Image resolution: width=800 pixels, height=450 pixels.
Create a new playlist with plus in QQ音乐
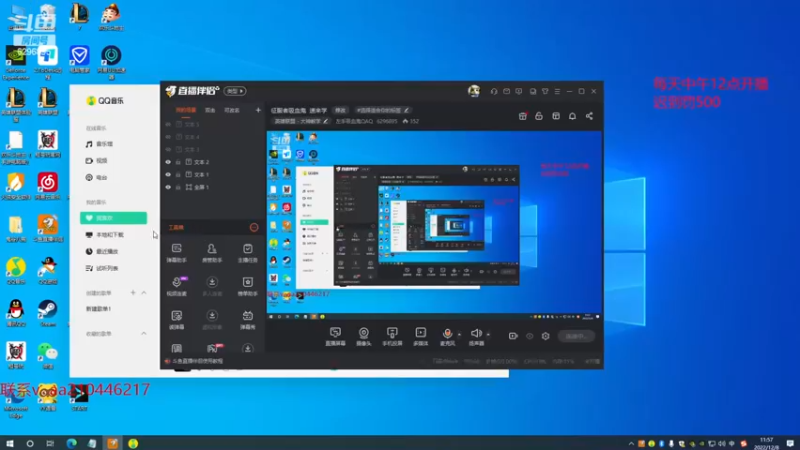click(133, 293)
